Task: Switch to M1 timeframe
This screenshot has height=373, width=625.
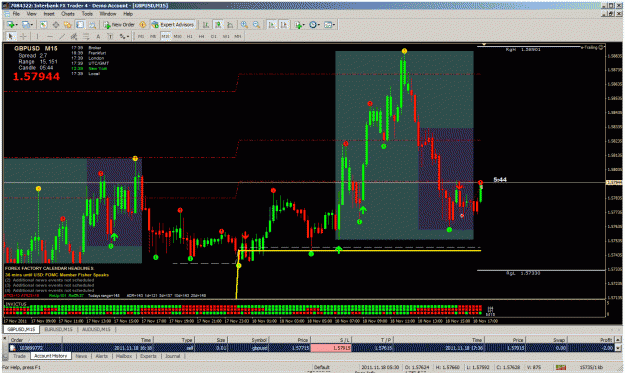Action: click(141, 36)
